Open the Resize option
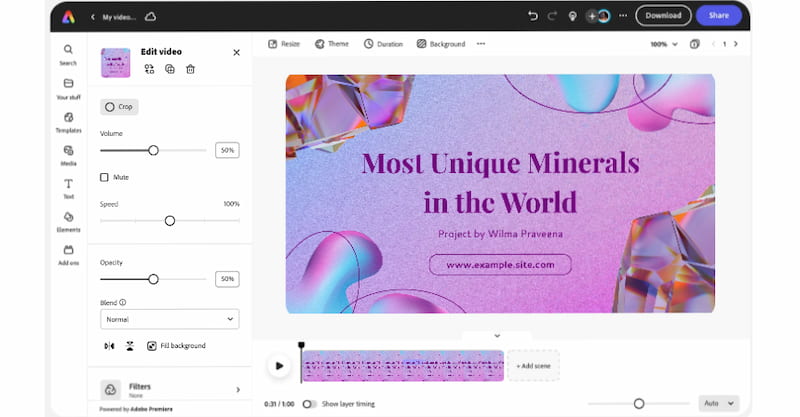 [x=284, y=44]
